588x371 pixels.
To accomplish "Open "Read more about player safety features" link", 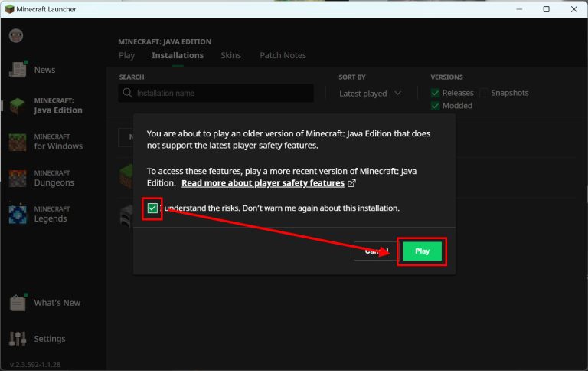I will [x=263, y=184].
